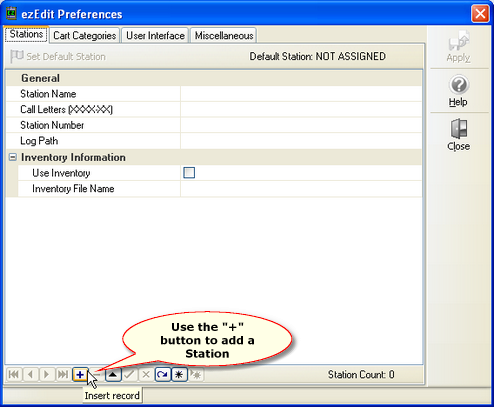Click the Log Path value field
Screen dimensions: 494x407
click(x=301, y=141)
